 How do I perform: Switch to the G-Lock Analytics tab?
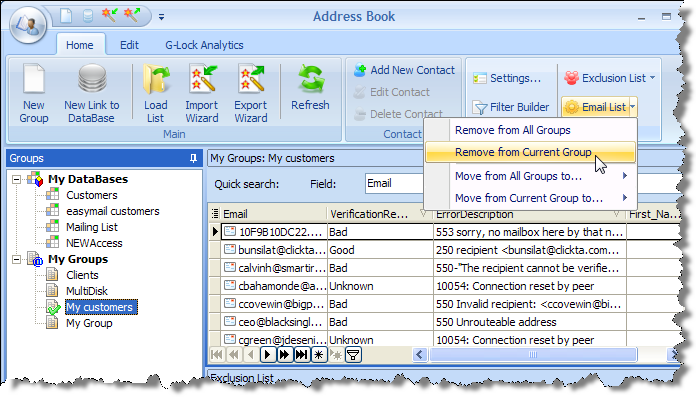click(x=204, y=45)
